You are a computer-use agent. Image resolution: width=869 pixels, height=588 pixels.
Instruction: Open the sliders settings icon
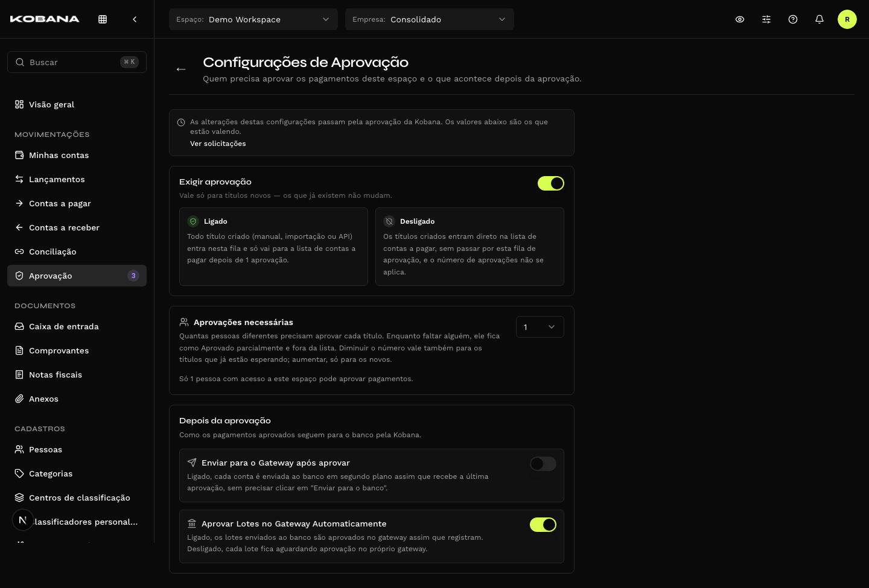coord(766,19)
